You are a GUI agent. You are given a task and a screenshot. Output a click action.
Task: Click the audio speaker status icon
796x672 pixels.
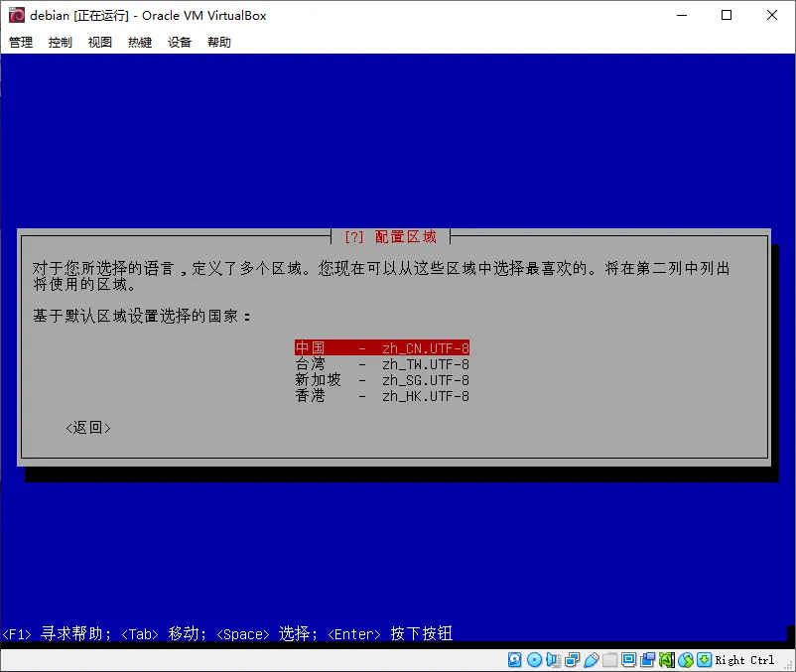click(554, 660)
